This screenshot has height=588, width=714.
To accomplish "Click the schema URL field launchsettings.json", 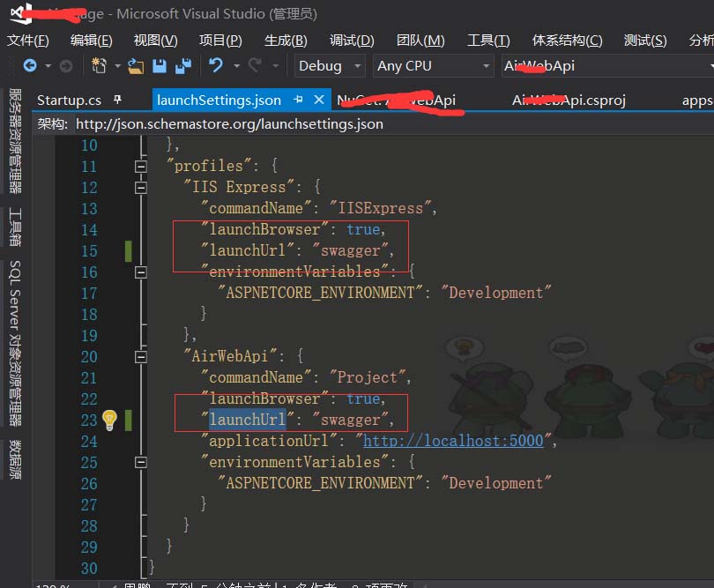I will coord(229,124).
